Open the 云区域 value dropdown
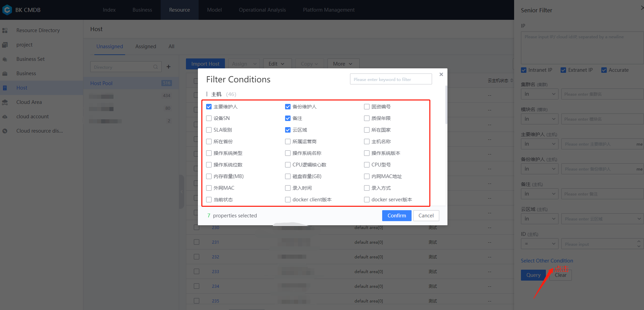644x310 pixels. [x=603, y=219]
